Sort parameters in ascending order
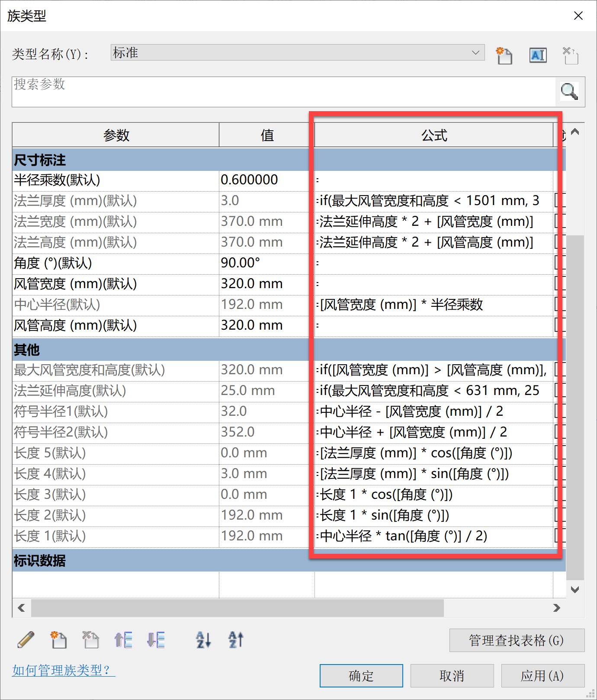Screen dimensions: 597x700 pos(203,639)
